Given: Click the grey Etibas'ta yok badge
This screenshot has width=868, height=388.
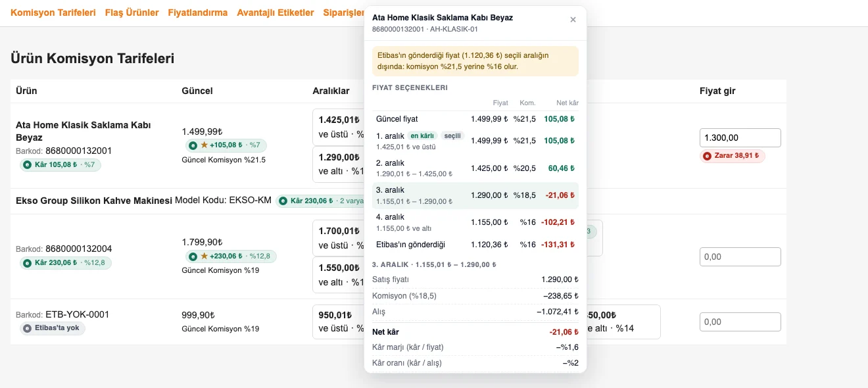Looking at the screenshot, I should click(53, 328).
